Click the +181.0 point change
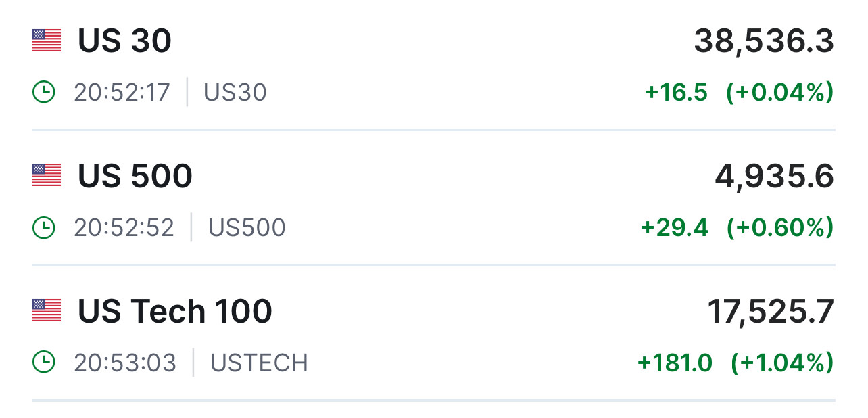Image resolution: width=868 pixels, height=418 pixels. click(x=675, y=363)
